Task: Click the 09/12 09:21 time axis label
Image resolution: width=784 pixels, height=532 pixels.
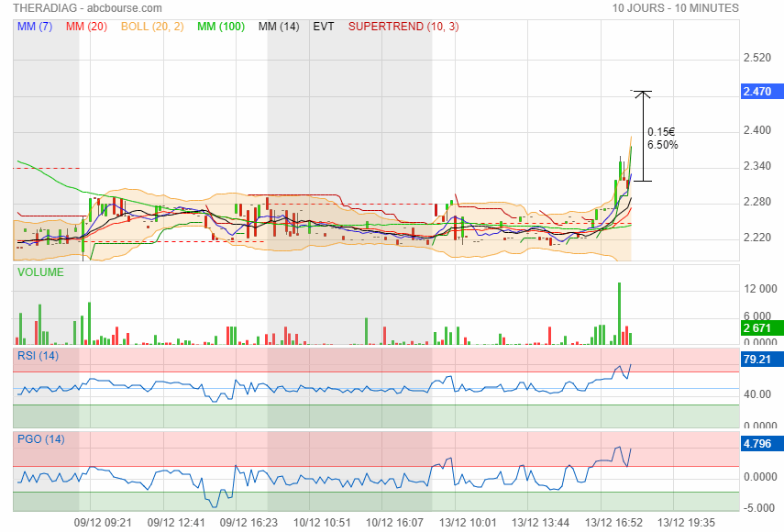Action: click(x=103, y=522)
